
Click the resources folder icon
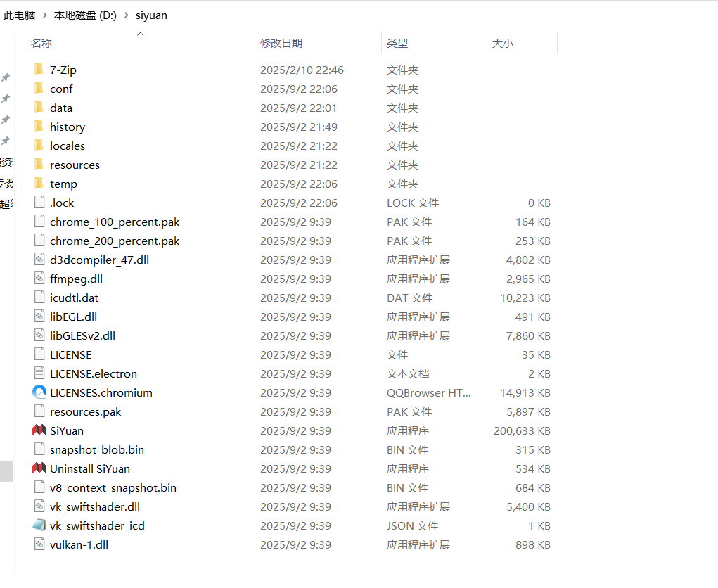pos(39,165)
